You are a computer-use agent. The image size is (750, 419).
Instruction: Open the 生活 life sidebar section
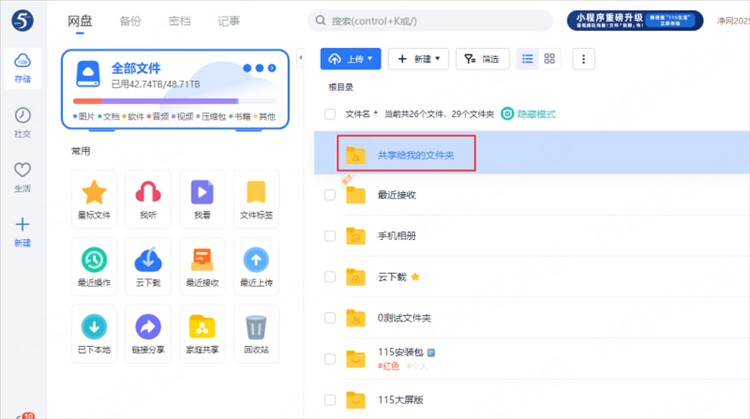(x=22, y=177)
